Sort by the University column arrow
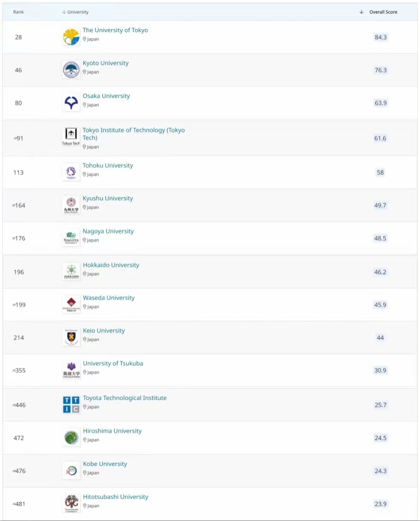 (64, 12)
